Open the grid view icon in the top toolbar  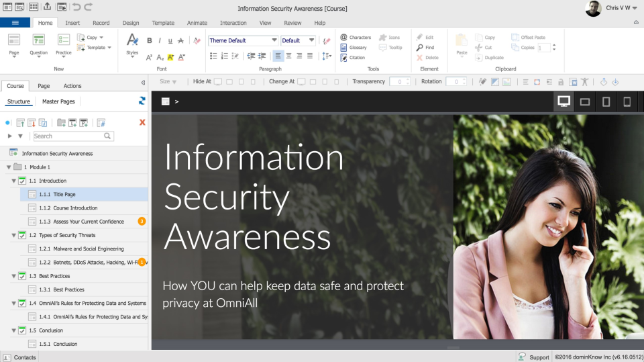[x=34, y=7]
